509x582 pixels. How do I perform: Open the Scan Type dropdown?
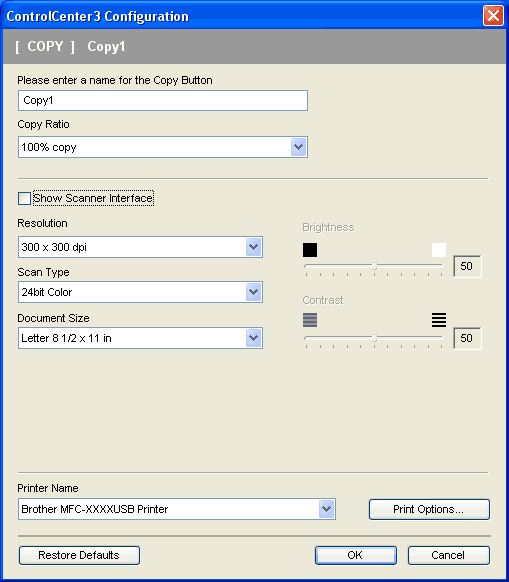point(140,292)
